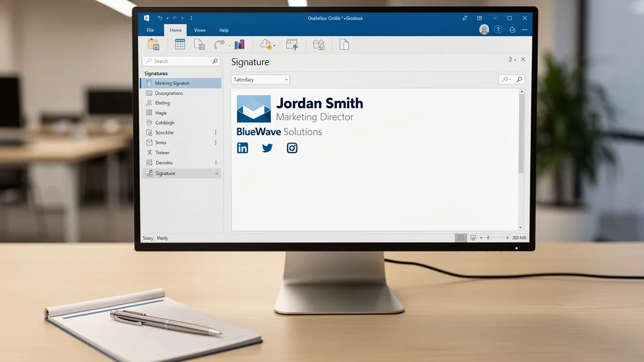The height and width of the screenshot is (362, 644).
Task: Click the blue magnifier button above the signature
Action: 519,79
